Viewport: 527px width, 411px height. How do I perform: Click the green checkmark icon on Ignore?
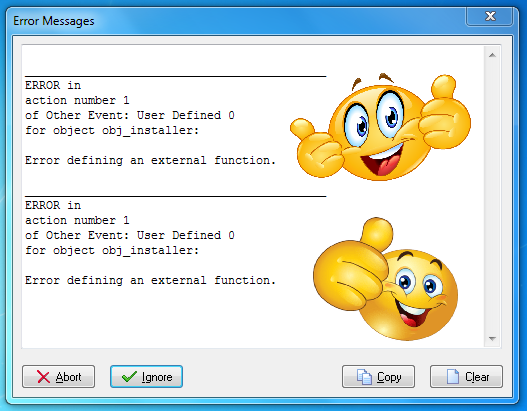(129, 377)
